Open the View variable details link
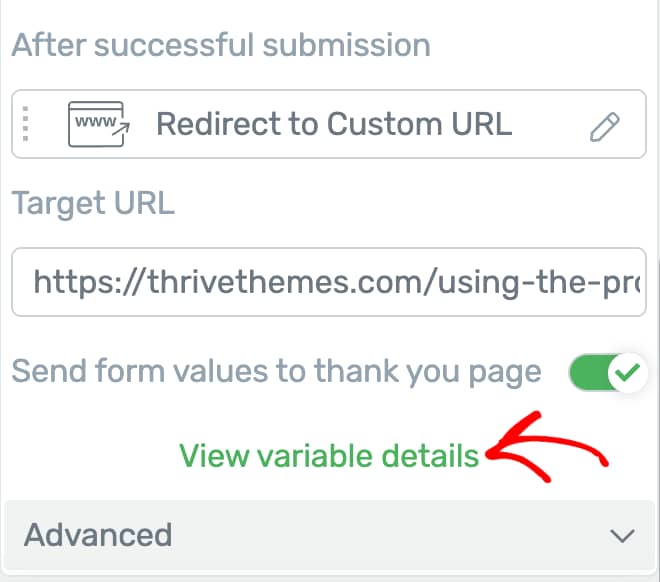The height and width of the screenshot is (582, 660). click(329, 456)
